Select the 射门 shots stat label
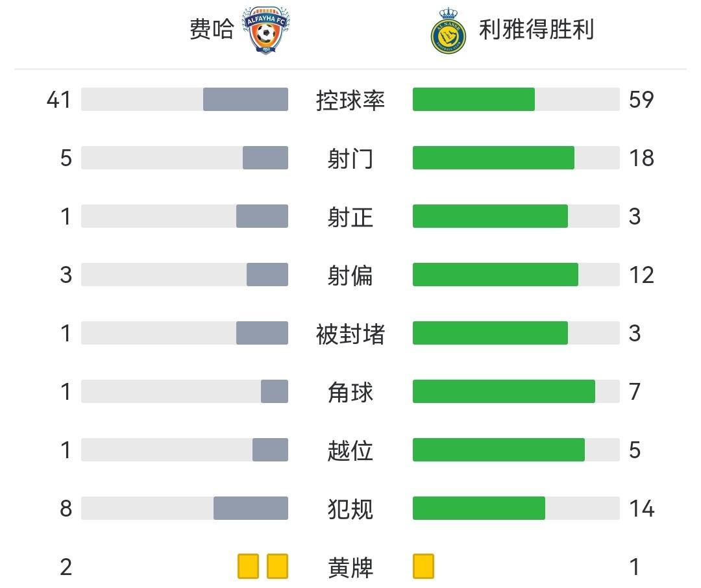 [350, 158]
